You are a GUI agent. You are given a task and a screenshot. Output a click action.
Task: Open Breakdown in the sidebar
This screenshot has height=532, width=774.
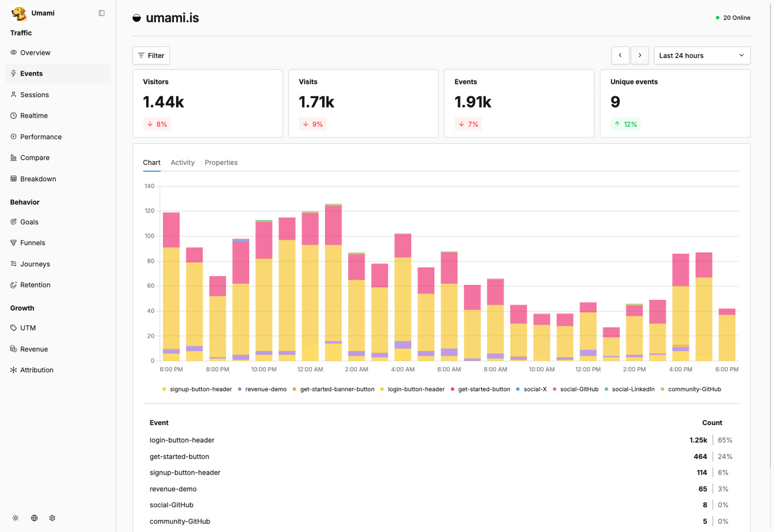coord(58,178)
